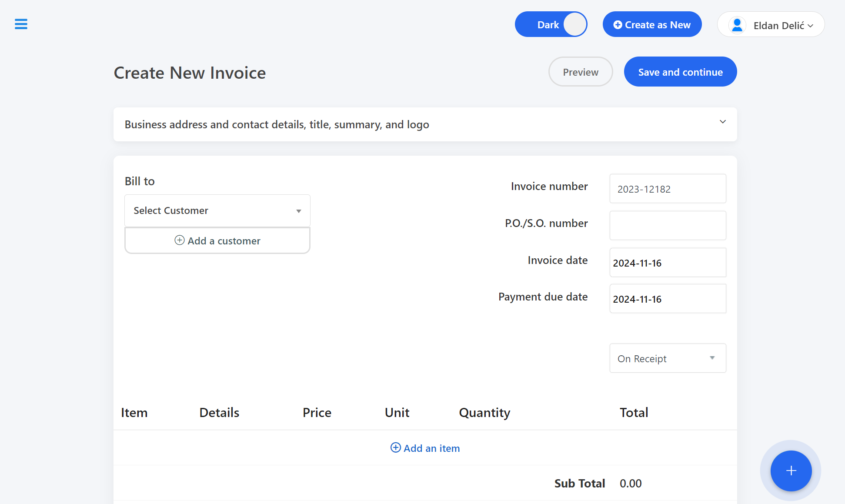Click Save and continue
845x504 pixels.
[680, 72]
